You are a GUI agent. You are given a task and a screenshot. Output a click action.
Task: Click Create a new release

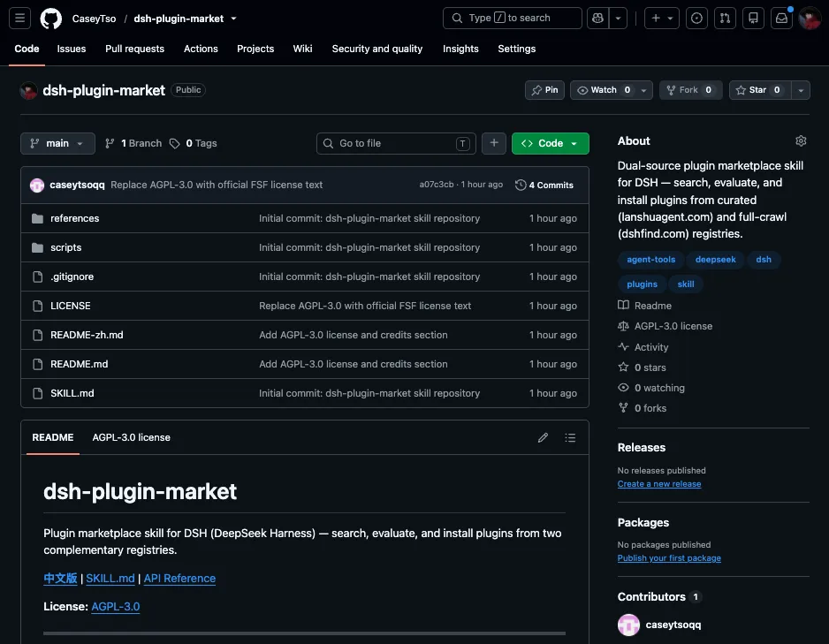(x=659, y=484)
